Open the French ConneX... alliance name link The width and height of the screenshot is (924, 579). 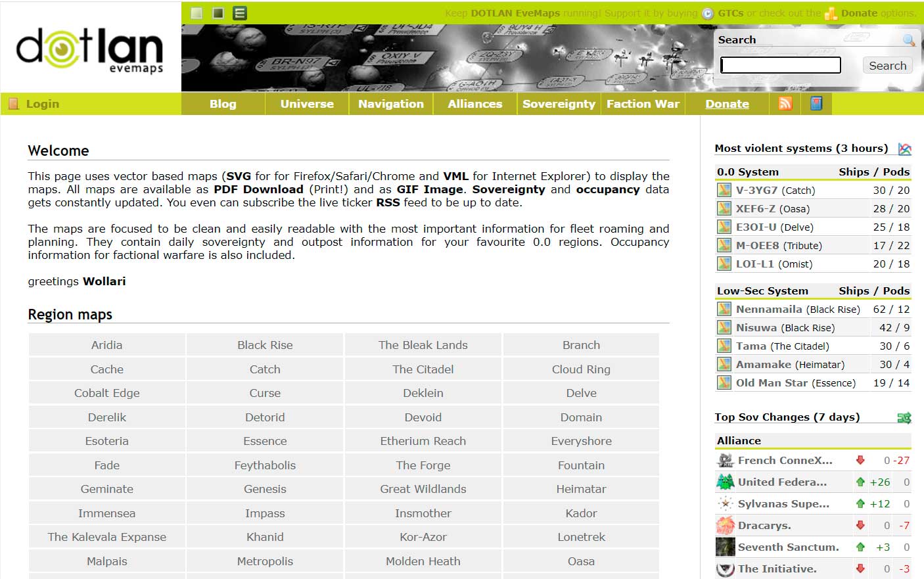click(785, 460)
